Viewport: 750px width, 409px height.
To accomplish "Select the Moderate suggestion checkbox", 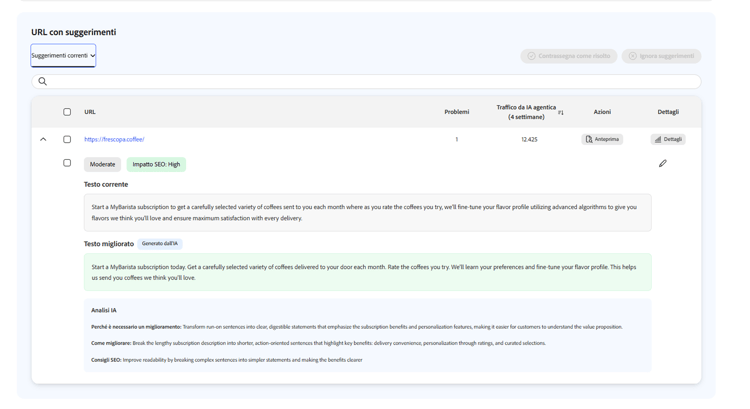I will [67, 163].
